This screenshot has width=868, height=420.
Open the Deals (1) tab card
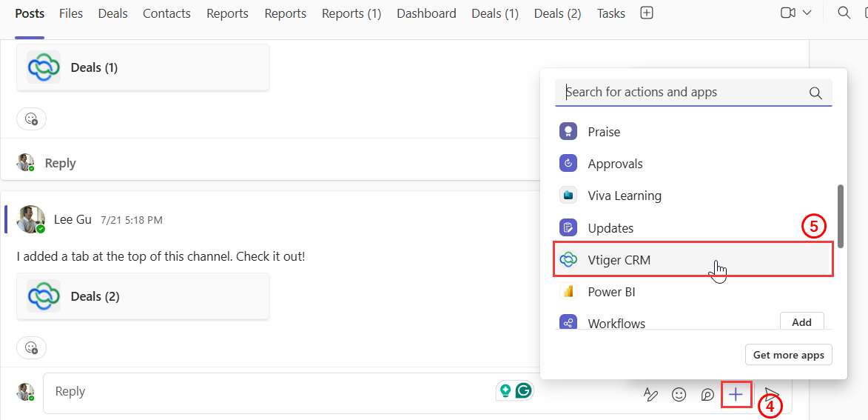(x=143, y=67)
